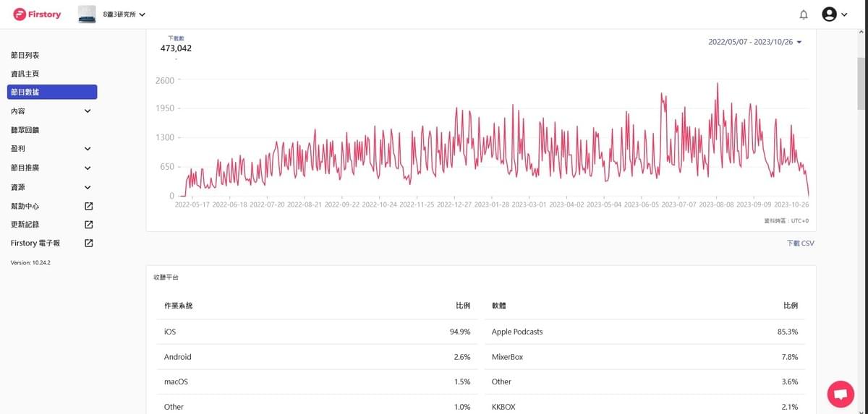Open the Firstory logo home link
868x414 pixels.
point(37,14)
